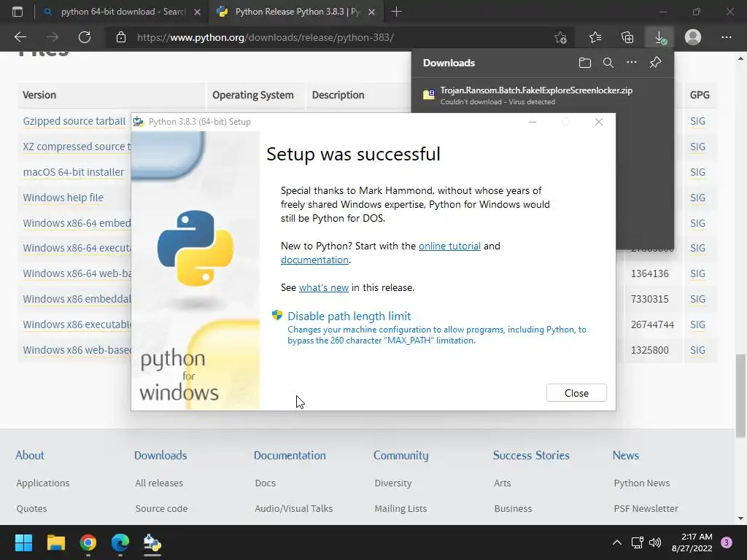Click SIG link in Gzipped source tarball row
This screenshot has height=560, width=747.
[x=697, y=121]
